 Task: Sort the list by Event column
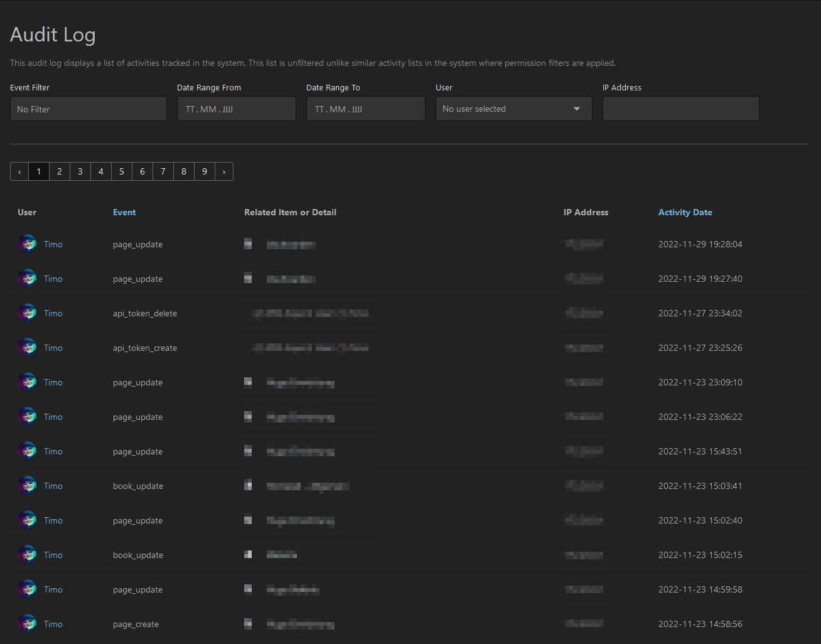(124, 212)
